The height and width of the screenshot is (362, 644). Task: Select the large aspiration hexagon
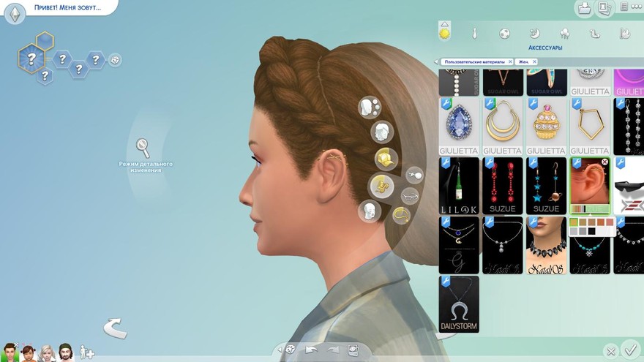[31, 59]
